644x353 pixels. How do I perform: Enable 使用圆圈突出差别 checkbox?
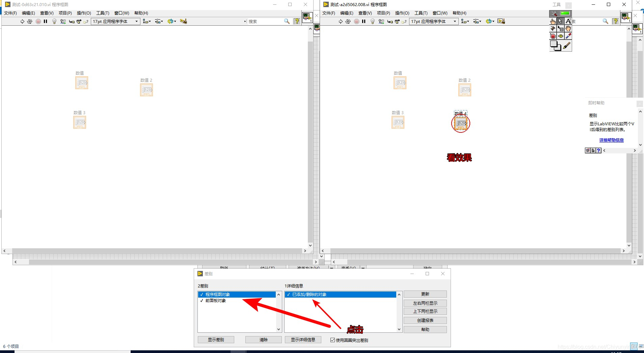pyautogui.click(x=332, y=340)
